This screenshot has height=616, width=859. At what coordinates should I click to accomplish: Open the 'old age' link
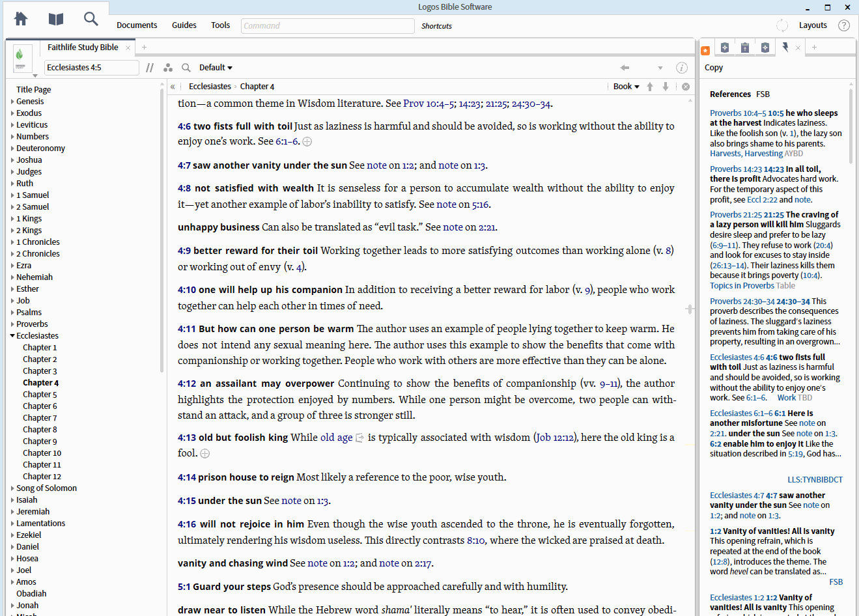pos(337,438)
